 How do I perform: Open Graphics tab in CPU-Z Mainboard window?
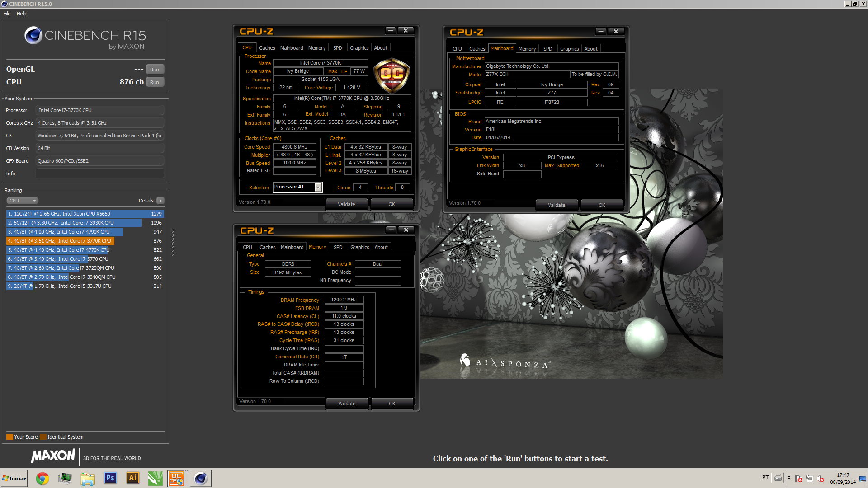[x=569, y=49]
